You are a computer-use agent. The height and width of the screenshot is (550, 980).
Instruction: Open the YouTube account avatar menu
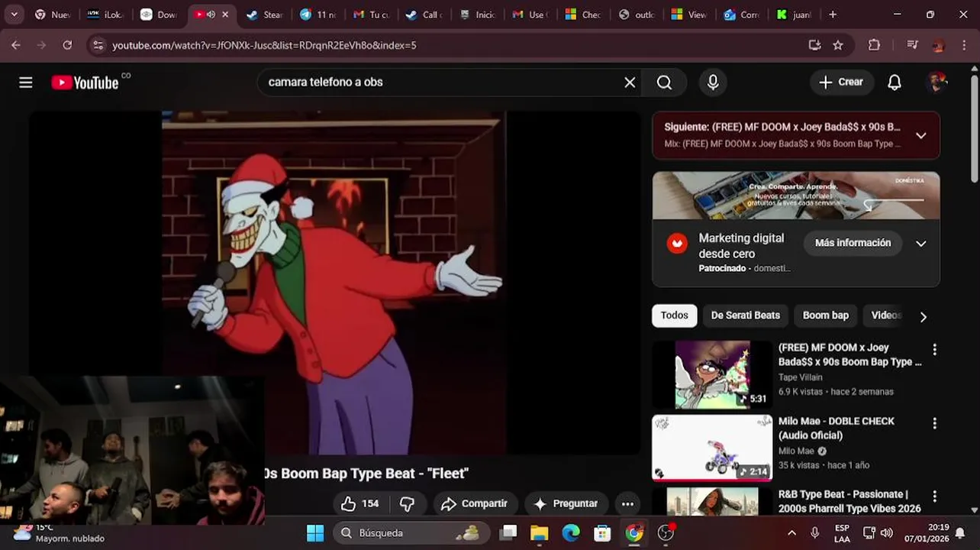coord(936,82)
